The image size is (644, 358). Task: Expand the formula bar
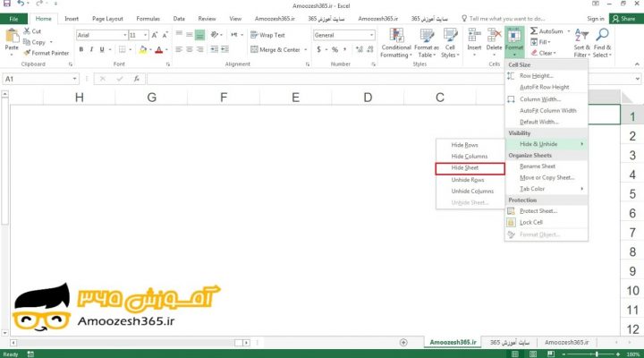pyautogui.click(x=637, y=79)
